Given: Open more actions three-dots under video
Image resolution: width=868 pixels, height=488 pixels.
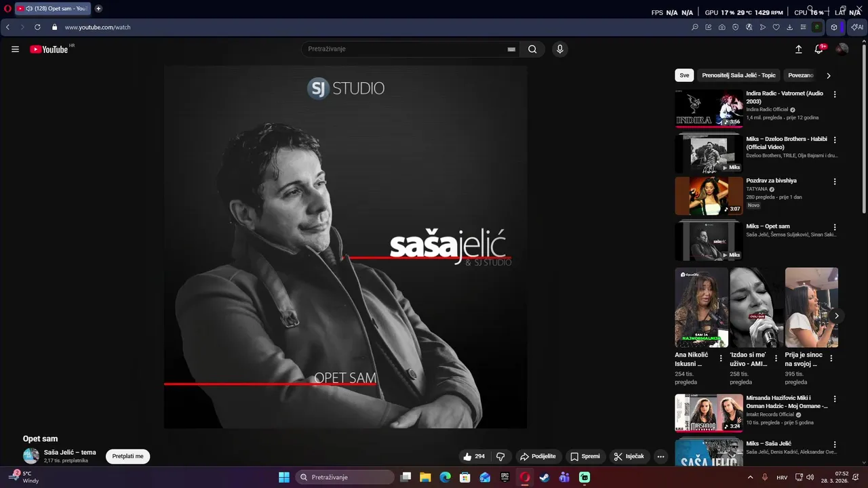Looking at the screenshot, I should pos(660,456).
